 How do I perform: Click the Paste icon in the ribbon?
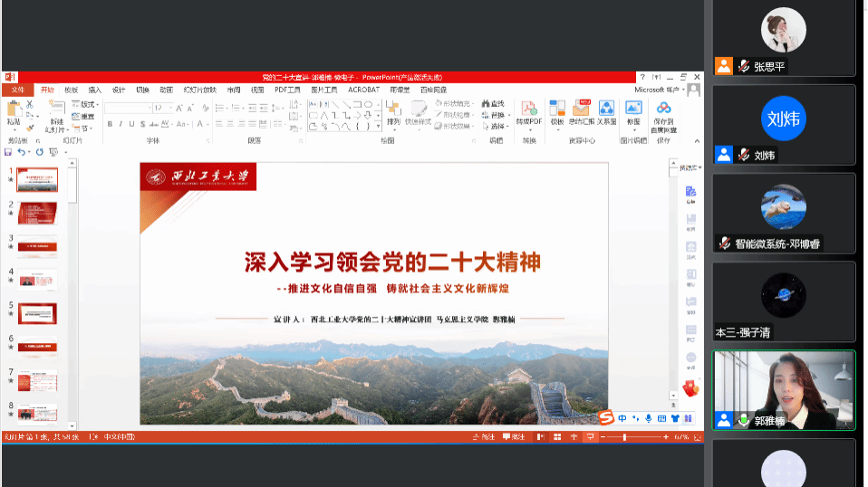tap(14, 110)
